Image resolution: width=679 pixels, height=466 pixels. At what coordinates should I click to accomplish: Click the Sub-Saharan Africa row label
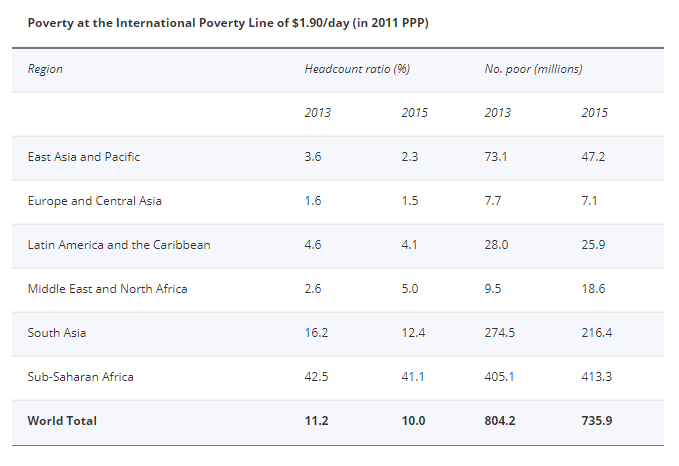(80, 377)
